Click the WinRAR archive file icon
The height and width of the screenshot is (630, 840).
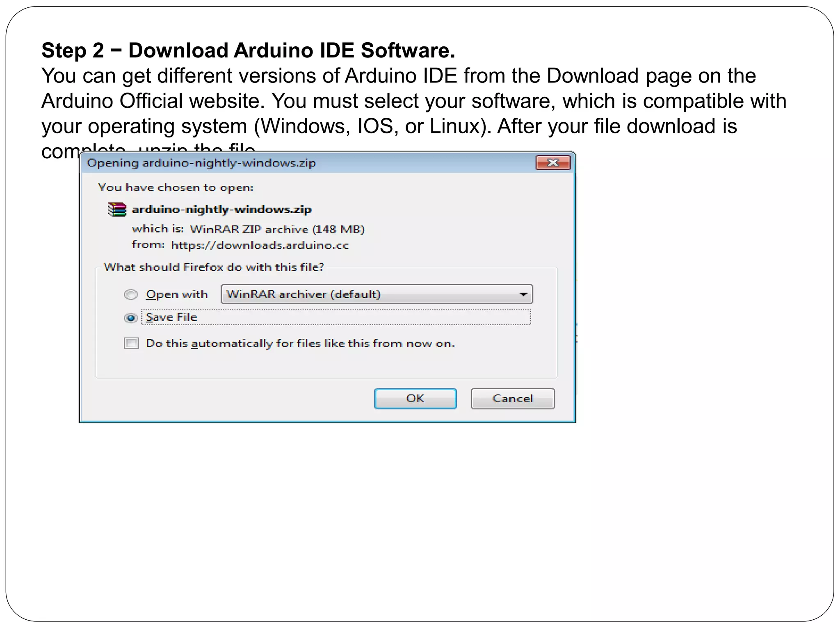[x=117, y=210]
